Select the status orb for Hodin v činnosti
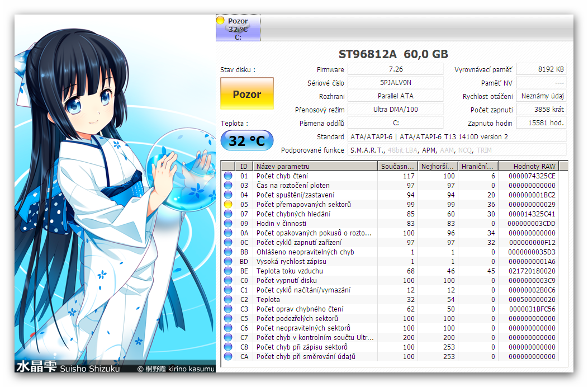588x387 pixels. (228, 223)
